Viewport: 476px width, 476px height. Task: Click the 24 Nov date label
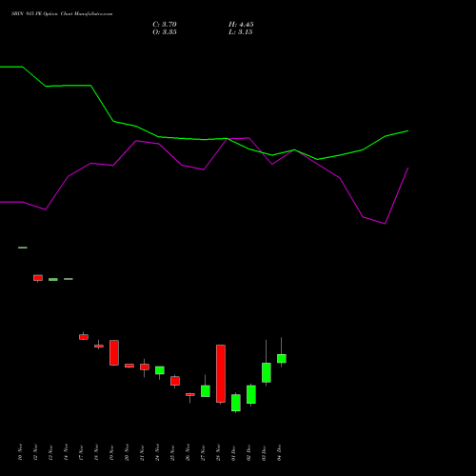tap(157, 452)
